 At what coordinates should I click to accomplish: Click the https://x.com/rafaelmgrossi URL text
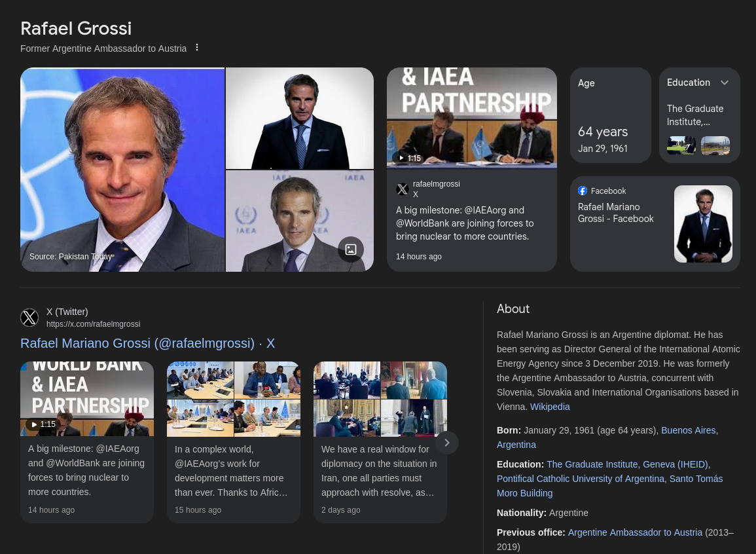(x=93, y=324)
